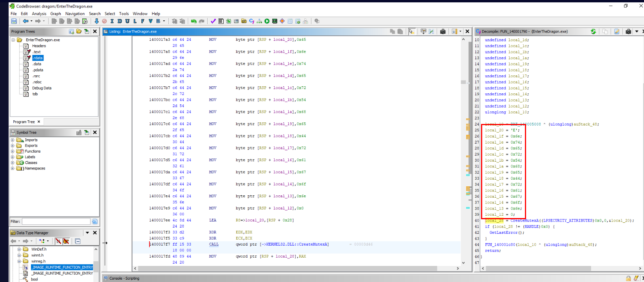
Task: Click the 'L' next-label navigation icon
Action: tap(135, 21)
